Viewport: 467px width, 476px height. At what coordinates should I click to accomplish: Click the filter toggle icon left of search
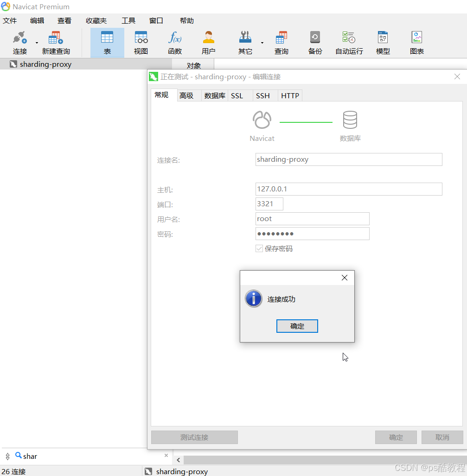coord(7,456)
